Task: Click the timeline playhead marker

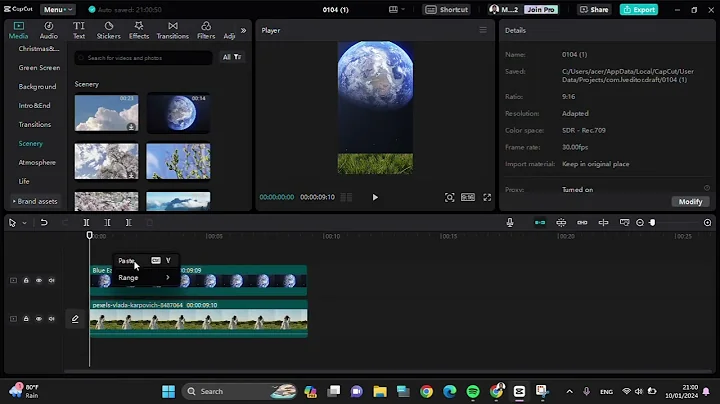Action: click(90, 235)
